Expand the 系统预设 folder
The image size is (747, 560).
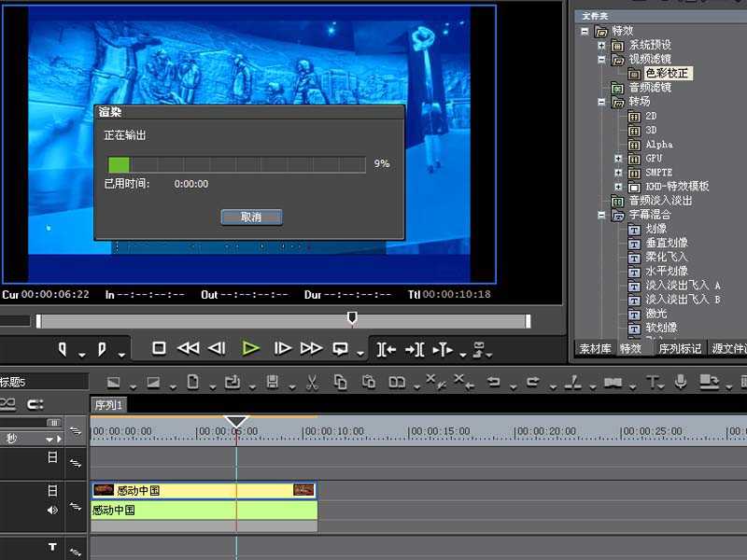pos(601,45)
